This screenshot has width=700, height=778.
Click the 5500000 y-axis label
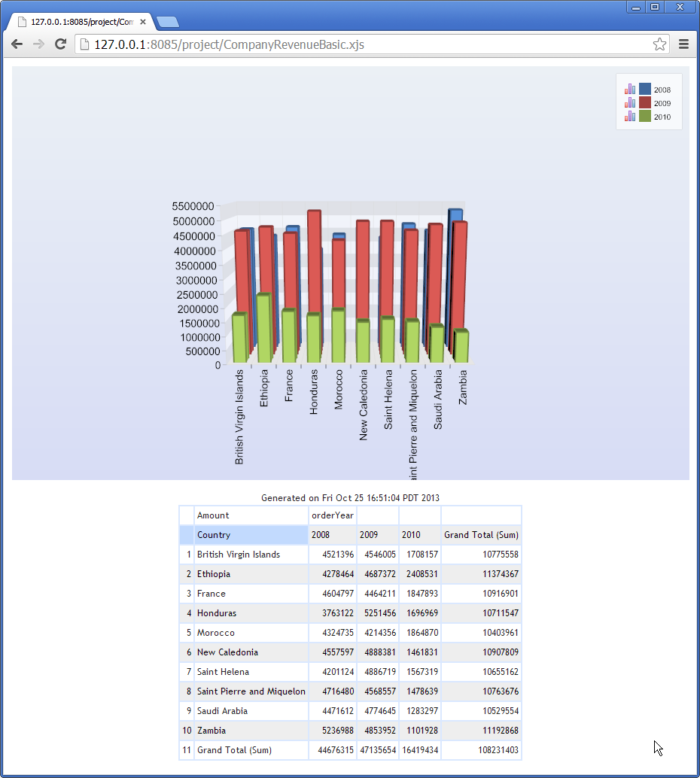pyautogui.click(x=193, y=206)
